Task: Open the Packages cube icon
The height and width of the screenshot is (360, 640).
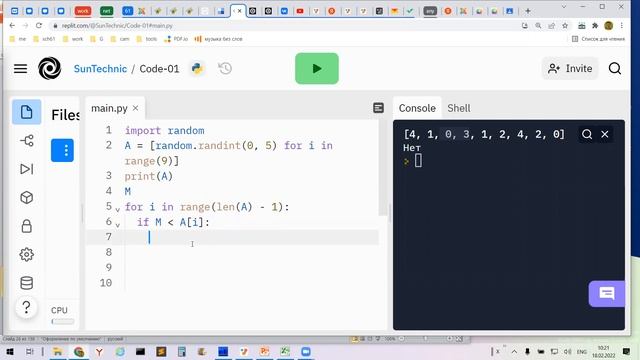Action: pyautogui.click(x=27, y=198)
